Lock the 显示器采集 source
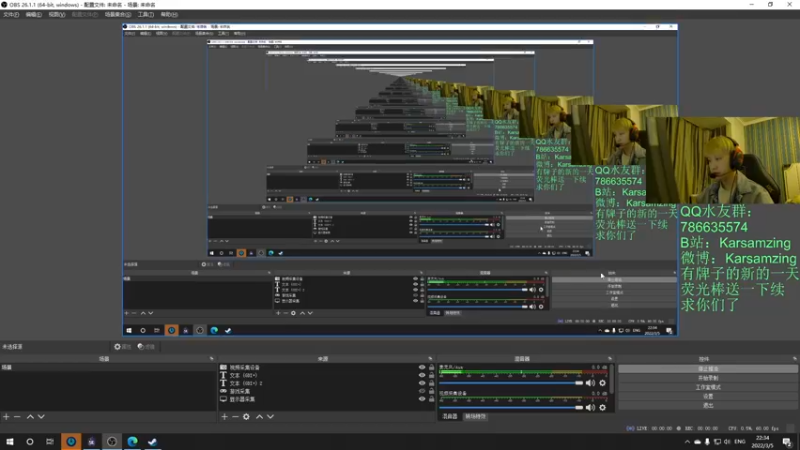Viewport: 800px width, 450px height. click(x=432, y=399)
